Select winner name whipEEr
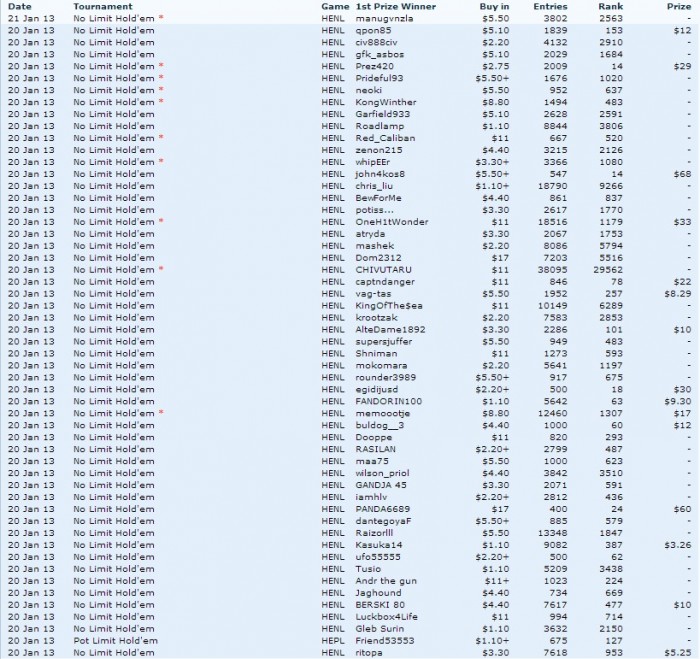This screenshot has width=700, height=659. [x=373, y=162]
